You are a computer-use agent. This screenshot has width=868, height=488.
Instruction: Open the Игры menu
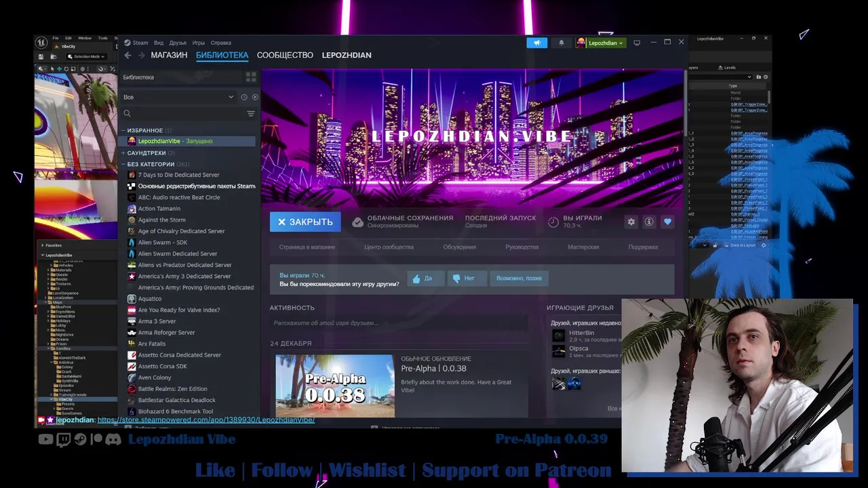[x=199, y=43]
